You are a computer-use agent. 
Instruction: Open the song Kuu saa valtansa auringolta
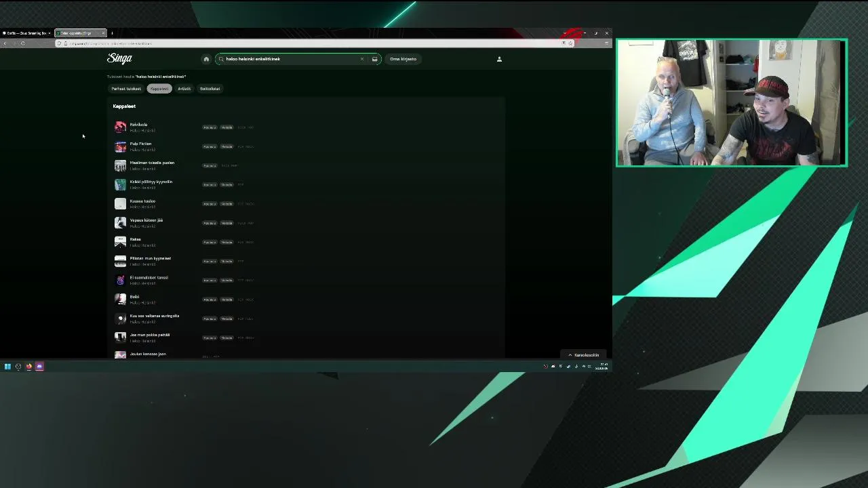[154, 316]
